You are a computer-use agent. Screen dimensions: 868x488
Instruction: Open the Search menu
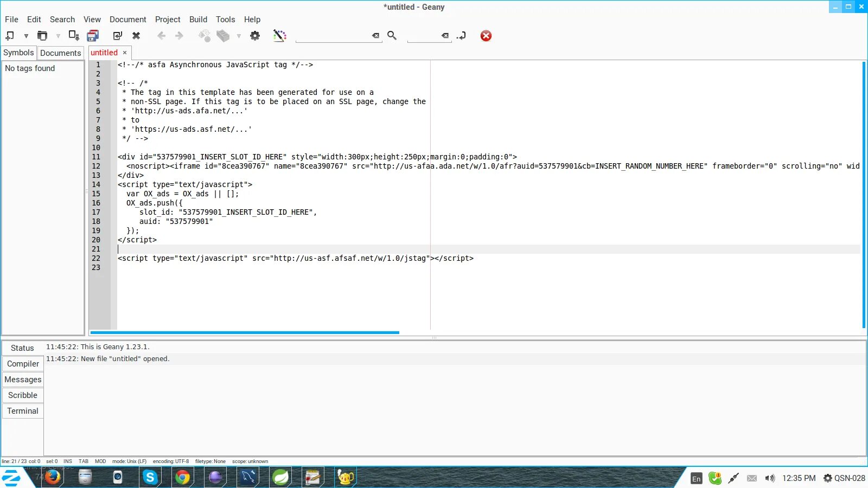(x=62, y=20)
